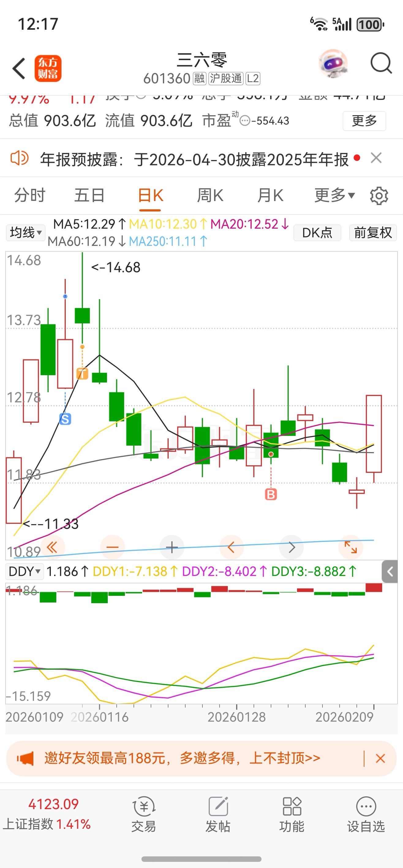The image size is (403, 868).
Task: Tap date label 20260128
Action: point(237,717)
